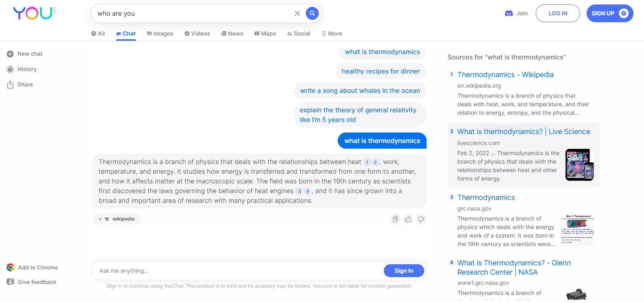Select the "healthy recipes for dinner" suggestion
Screen dimensions: 644x303
tap(381, 72)
